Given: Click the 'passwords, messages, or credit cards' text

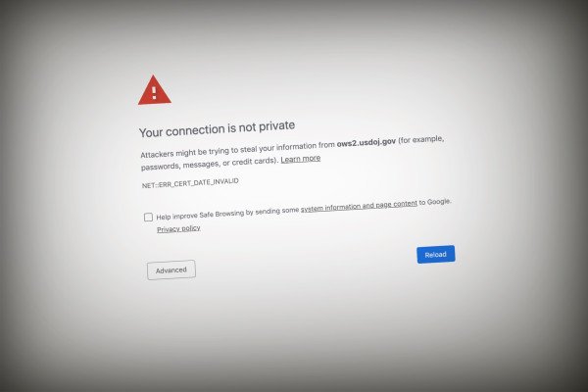Looking at the screenshot, I should [x=210, y=164].
